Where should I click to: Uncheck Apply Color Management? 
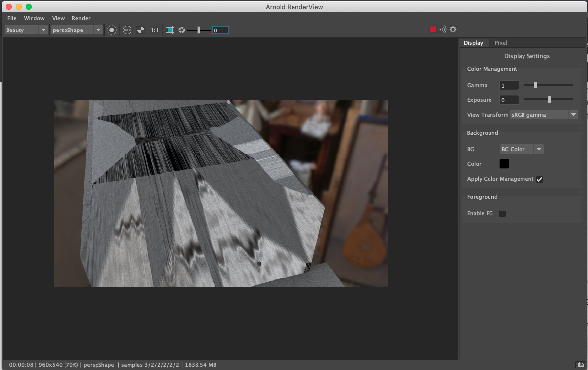(x=539, y=179)
